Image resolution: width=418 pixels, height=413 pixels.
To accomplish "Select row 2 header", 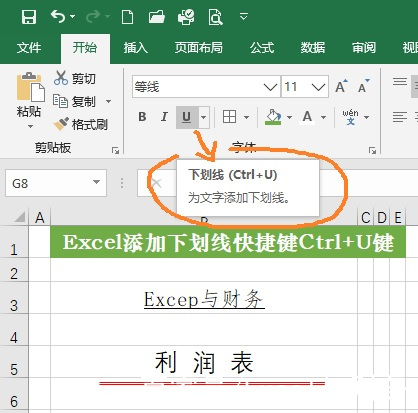I will pyautogui.click(x=14, y=270).
